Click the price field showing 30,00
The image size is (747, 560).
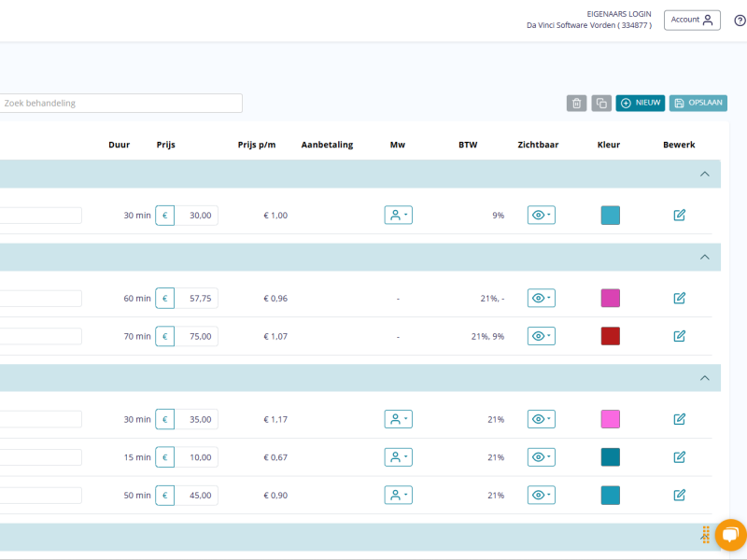[196, 216]
